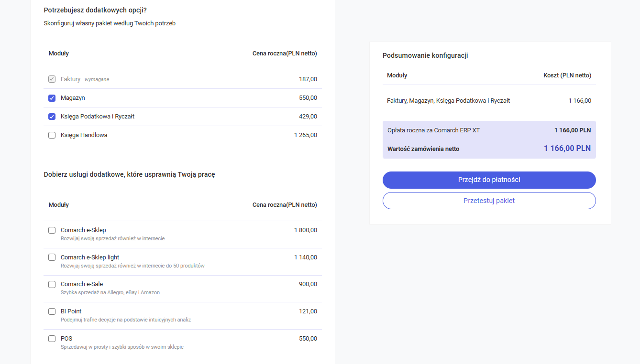Viewport: 640px width, 364px height.
Task: Enable the BI Point checkbox
Action: pyautogui.click(x=52, y=311)
